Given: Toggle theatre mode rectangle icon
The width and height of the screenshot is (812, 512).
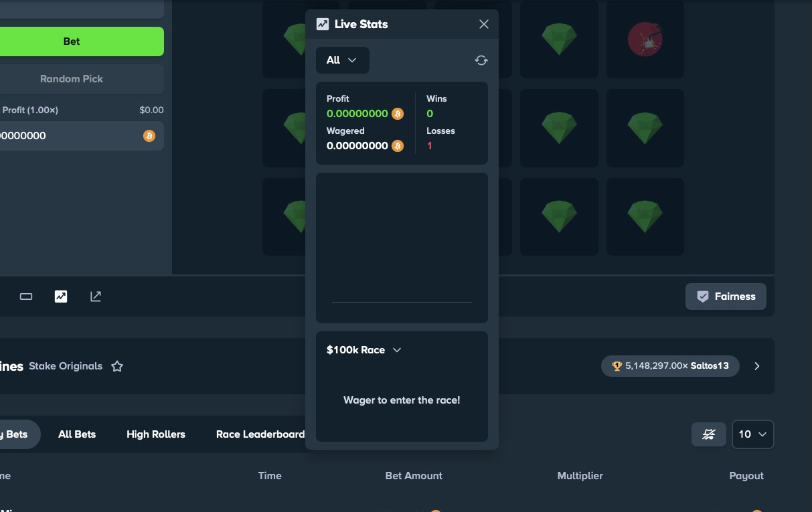Looking at the screenshot, I should pos(26,296).
